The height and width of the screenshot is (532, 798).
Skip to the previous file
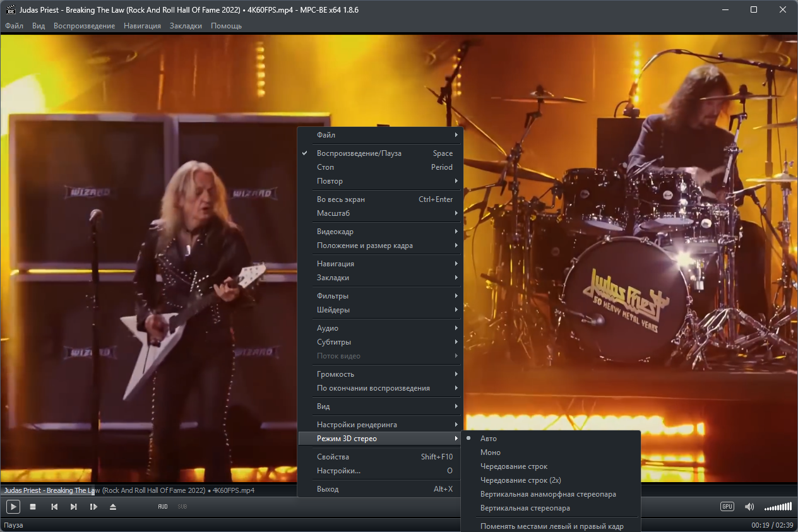pyautogui.click(x=54, y=507)
